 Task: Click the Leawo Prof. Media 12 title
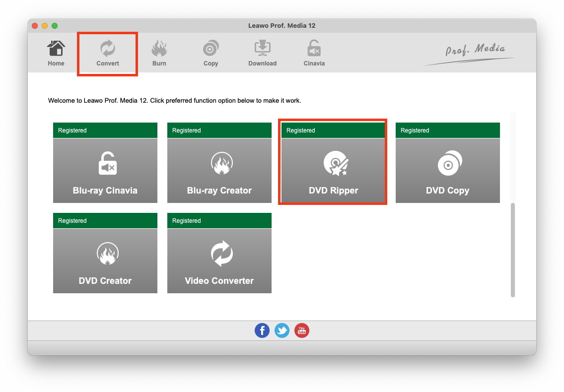tap(282, 25)
